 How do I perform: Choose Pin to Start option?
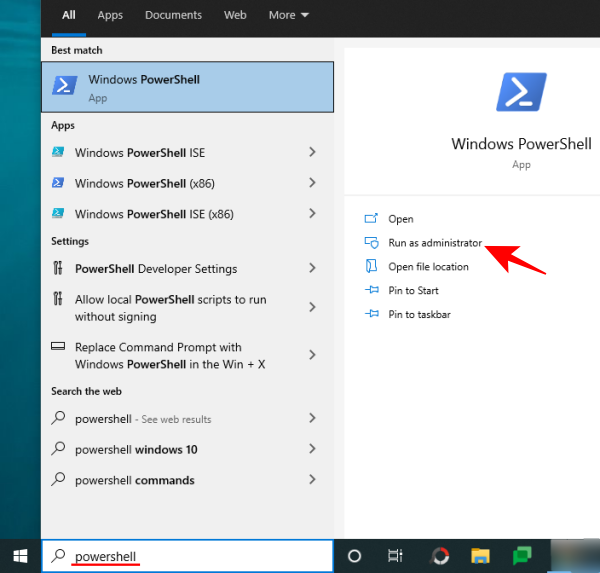point(413,291)
